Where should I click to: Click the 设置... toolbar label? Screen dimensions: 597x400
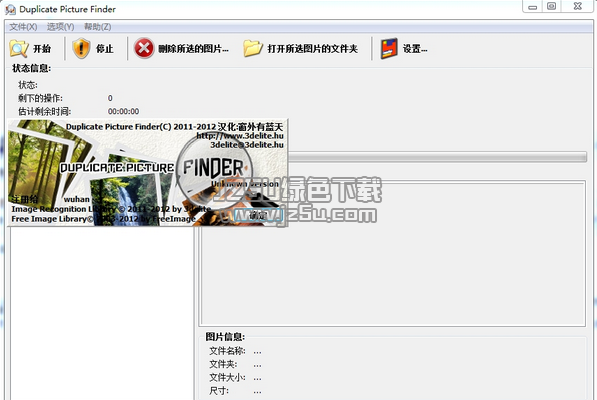(415, 49)
